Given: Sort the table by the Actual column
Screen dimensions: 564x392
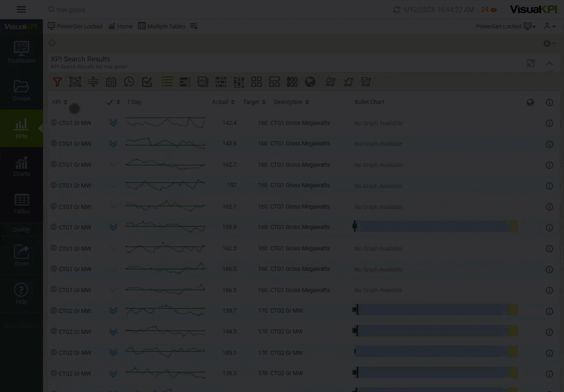Looking at the screenshot, I should pyautogui.click(x=223, y=102).
